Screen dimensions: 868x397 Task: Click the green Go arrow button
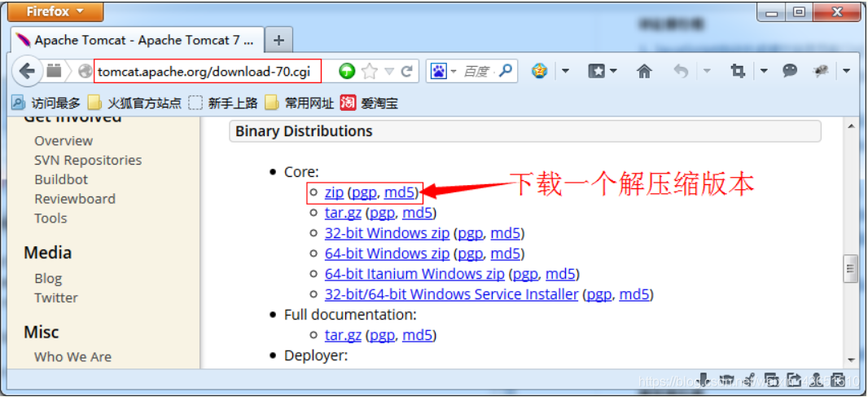pos(347,71)
